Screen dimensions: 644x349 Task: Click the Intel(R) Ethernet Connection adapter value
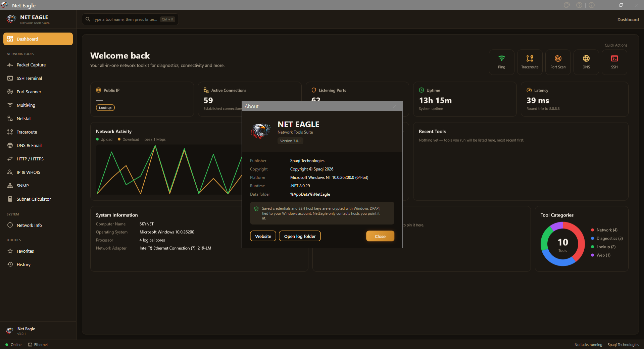(176, 248)
